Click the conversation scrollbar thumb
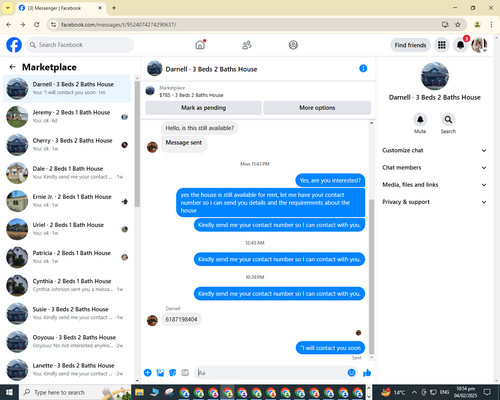 (371, 277)
